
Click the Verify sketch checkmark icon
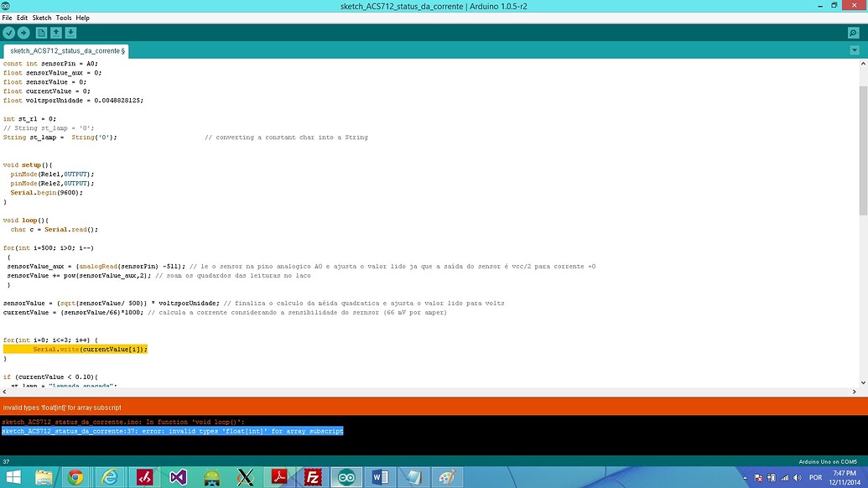coord(8,32)
